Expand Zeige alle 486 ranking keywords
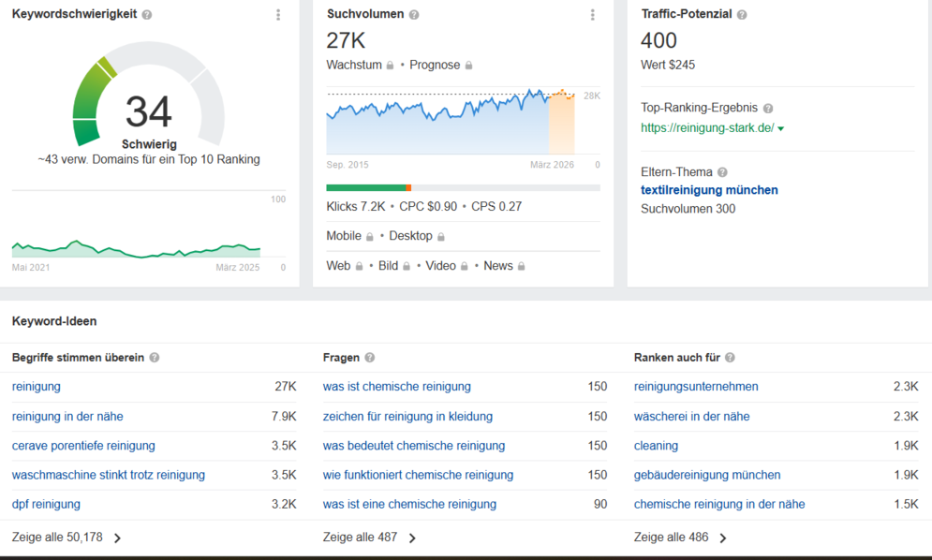Image resolution: width=932 pixels, height=560 pixels. pyautogui.click(x=680, y=538)
